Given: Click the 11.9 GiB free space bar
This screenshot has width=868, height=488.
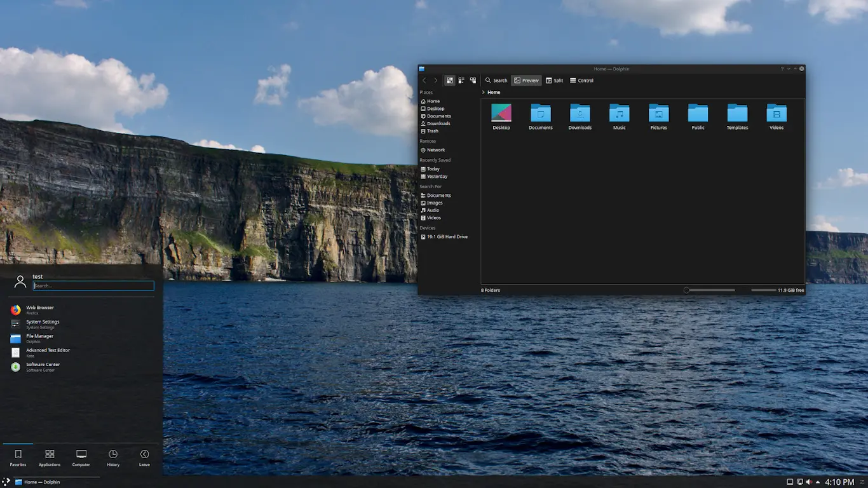Looking at the screenshot, I should point(763,290).
